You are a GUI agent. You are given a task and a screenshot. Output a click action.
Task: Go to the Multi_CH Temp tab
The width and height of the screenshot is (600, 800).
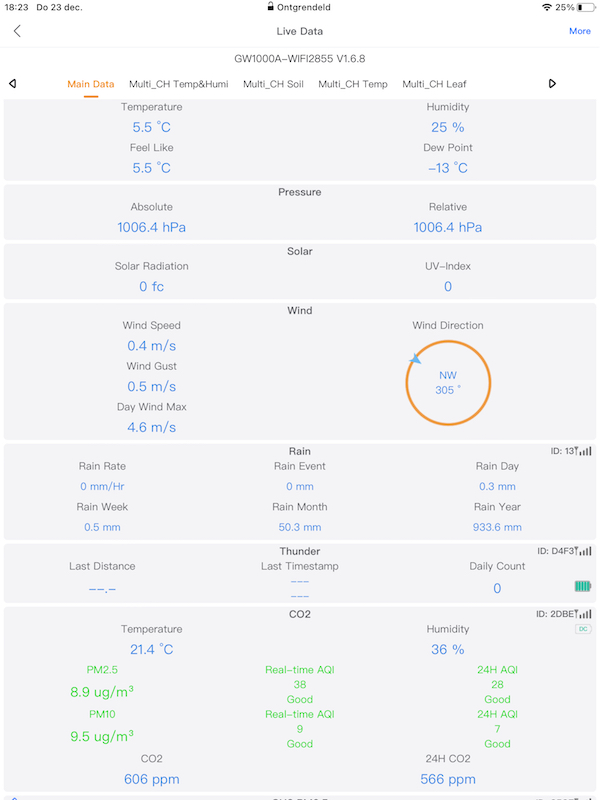tap(353, 84)
